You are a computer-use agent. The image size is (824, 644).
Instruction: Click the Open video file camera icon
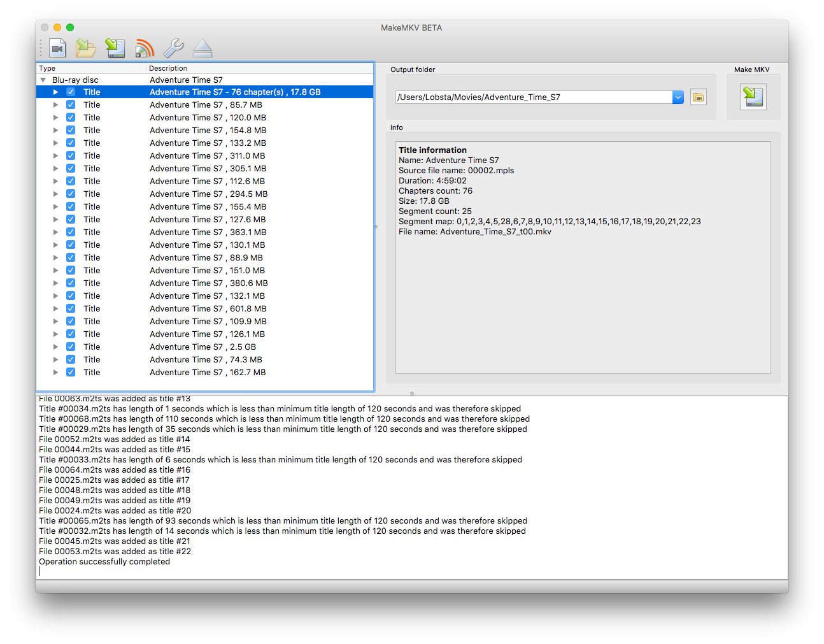tap(58, 48)
